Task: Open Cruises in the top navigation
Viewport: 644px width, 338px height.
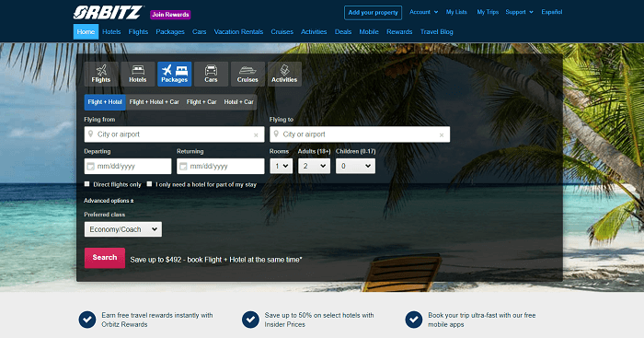Action: 282,31
